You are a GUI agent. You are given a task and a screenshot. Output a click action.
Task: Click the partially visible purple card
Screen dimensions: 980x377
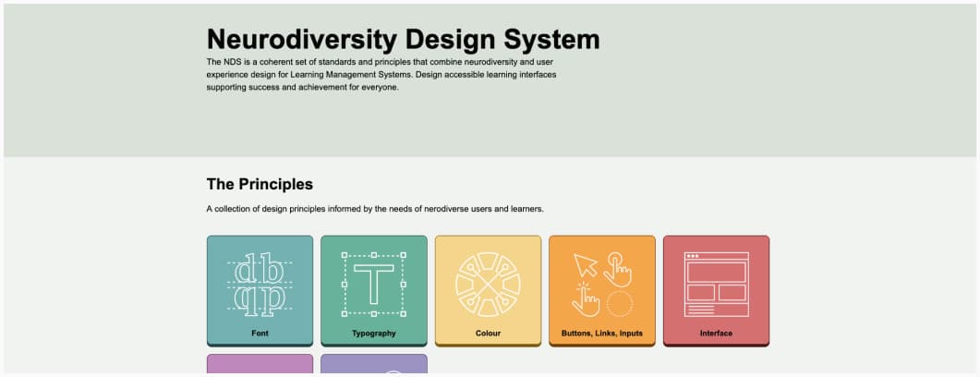point(373,366)
